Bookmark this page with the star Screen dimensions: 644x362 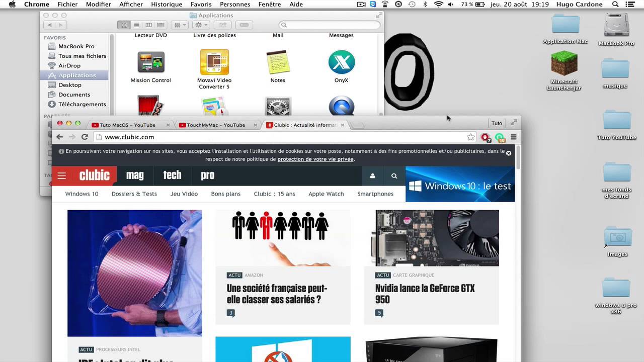pos(470,137)
